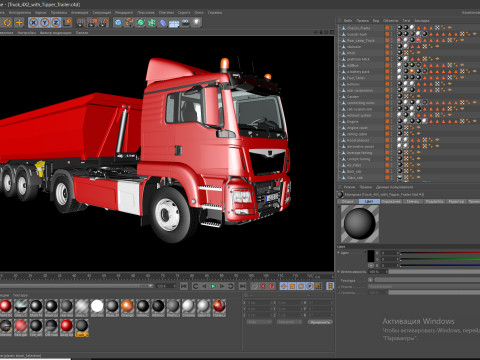Adjust the green channel slider
Screen dimensions: 480x360
[x=440, y=259]
